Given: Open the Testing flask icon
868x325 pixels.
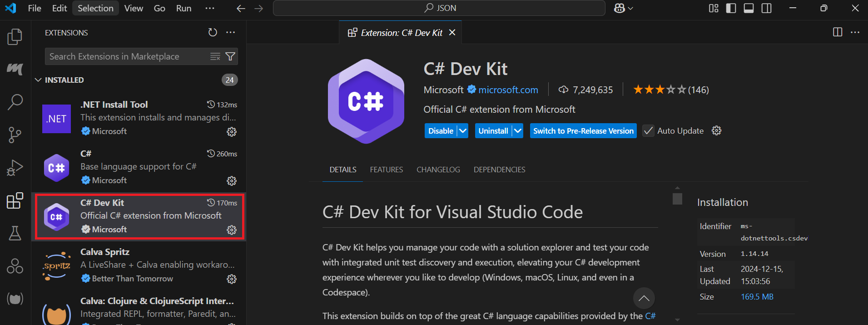Looking at the screenshot, I should click(15, 233).
